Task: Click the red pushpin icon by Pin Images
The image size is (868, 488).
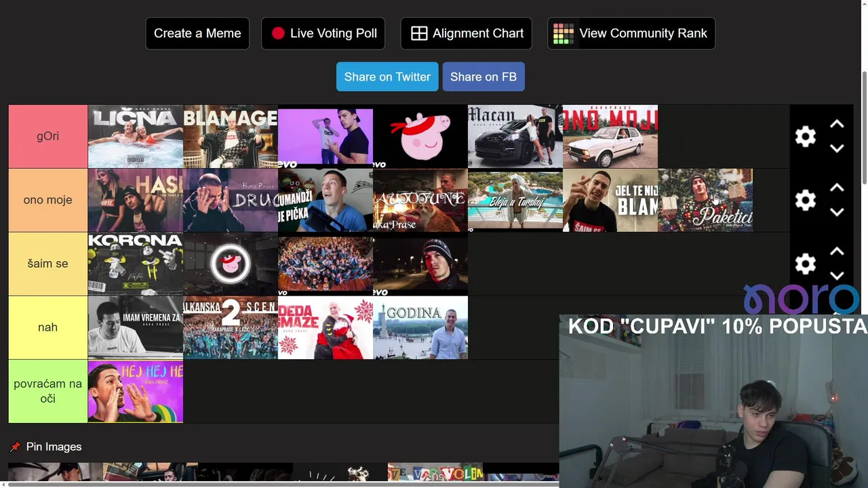Action: [x=15, y=447]
